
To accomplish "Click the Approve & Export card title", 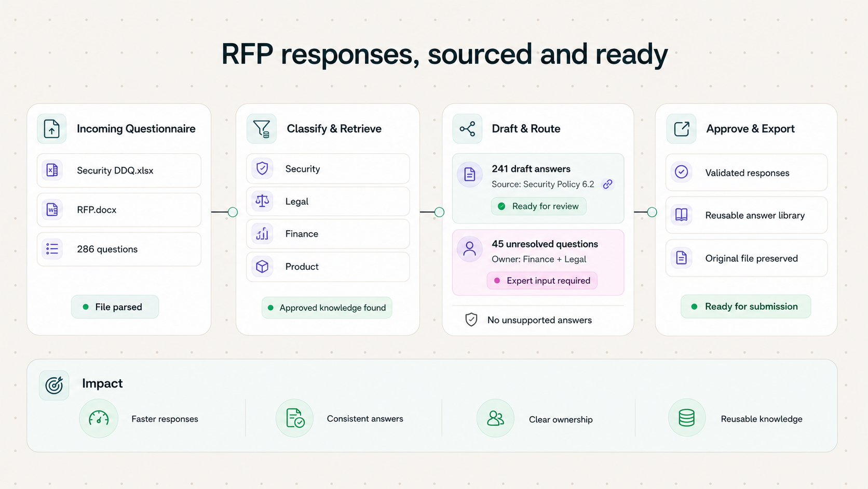I will tap(750, 129).
